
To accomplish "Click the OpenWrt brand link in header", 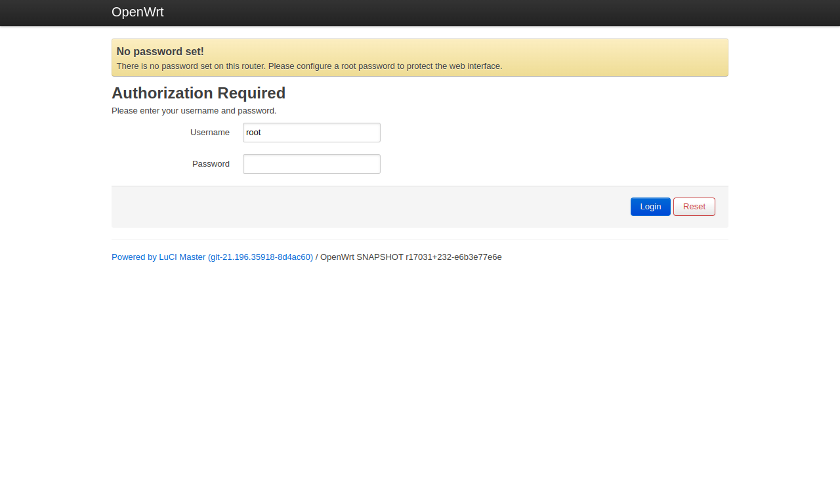I will point(138,12).
